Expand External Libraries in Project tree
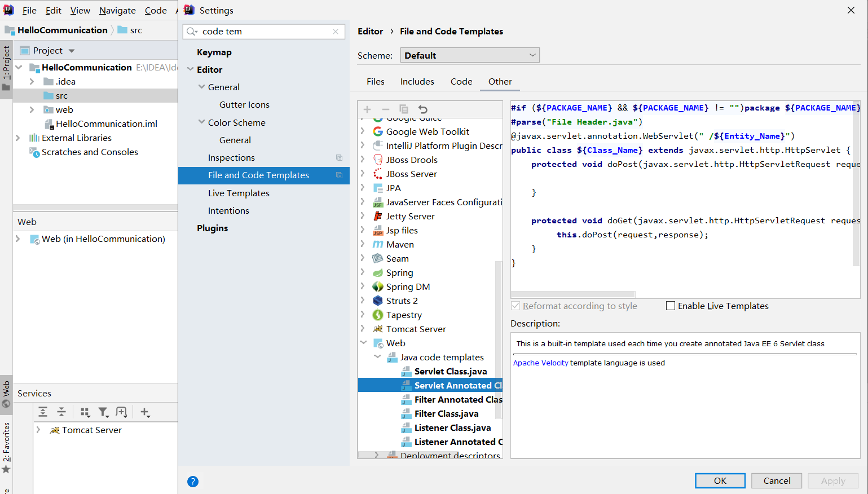The height and width of the screenshot is (494, 868). pos(18,138)
